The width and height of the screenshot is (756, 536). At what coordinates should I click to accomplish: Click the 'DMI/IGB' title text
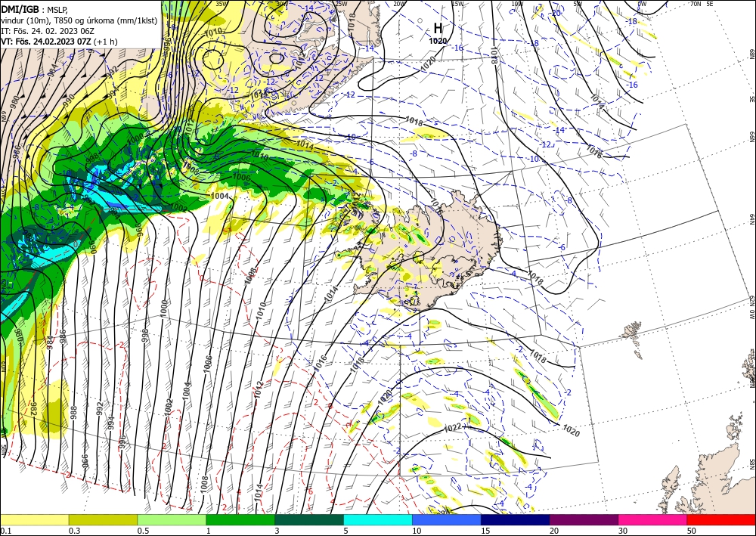[20, 8]
